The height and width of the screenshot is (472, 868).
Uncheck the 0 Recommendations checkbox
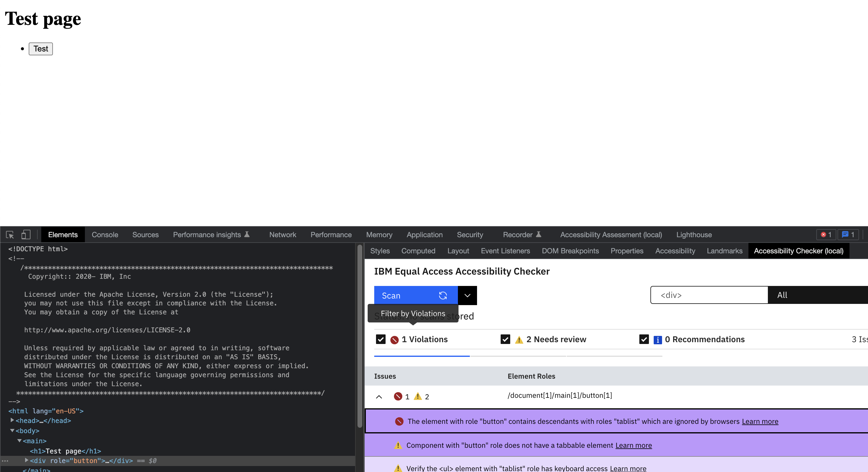(x=644, y=339)
